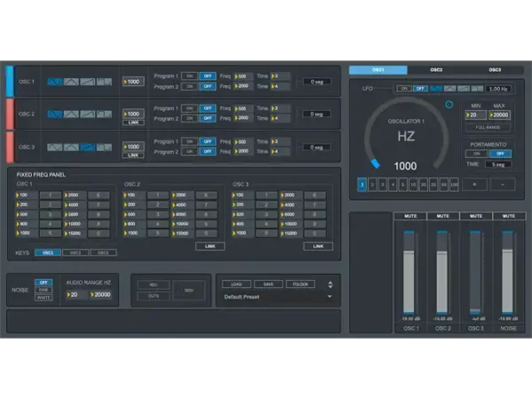Screen dimensions: 532x399
Task: Click the blue OSC 1 color strip
Action: click(10, 82)
